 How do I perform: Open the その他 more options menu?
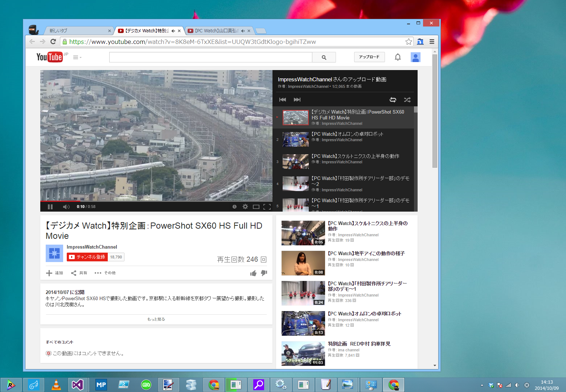click(105, 273)
